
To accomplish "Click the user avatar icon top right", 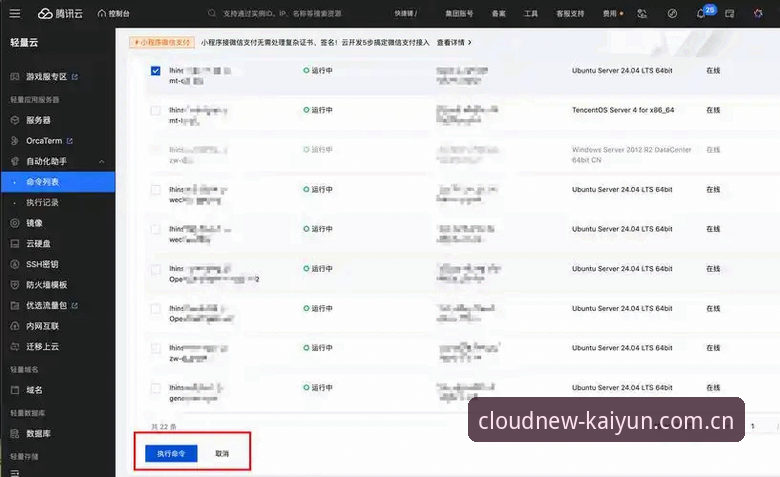I will click(758, 13).
